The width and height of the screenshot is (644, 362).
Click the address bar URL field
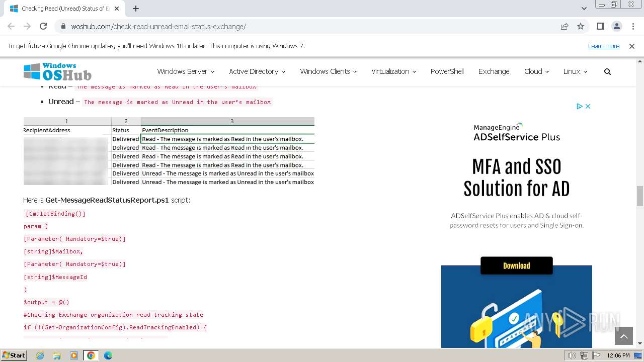(312, 27)
